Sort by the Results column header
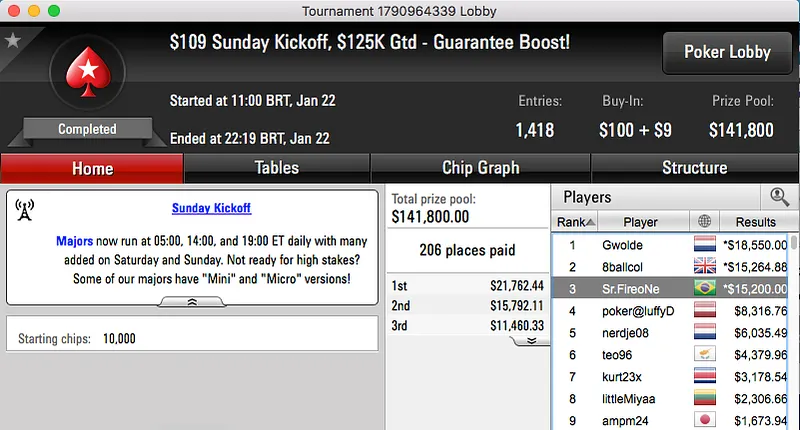800x430 pixels. click(755, 221)
